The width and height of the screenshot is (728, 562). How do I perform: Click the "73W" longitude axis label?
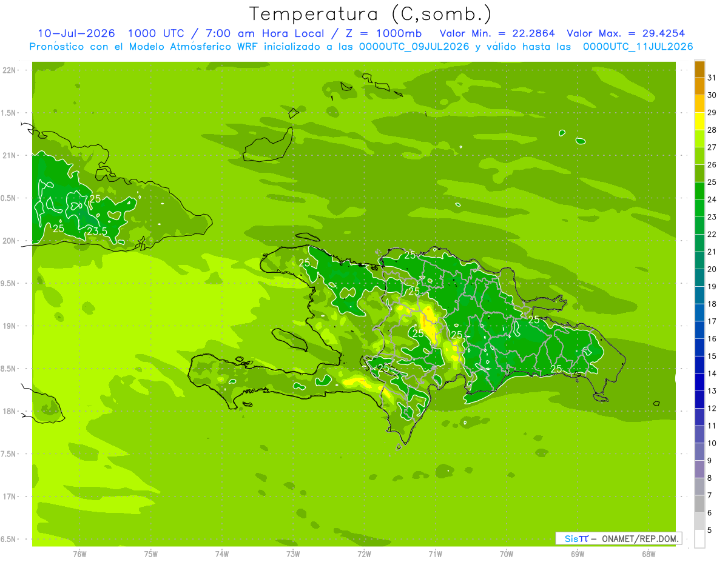pyautogui.click(x=293, y=554)
